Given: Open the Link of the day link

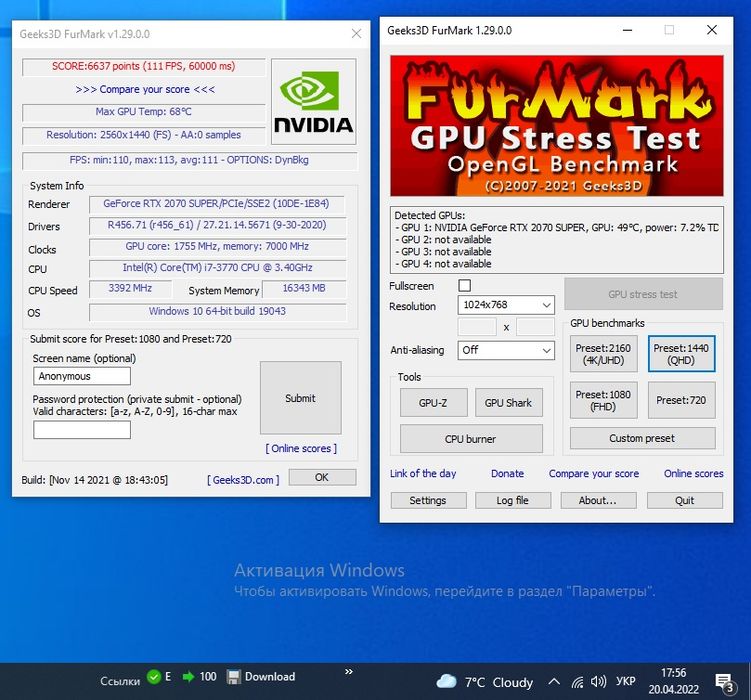Looking at the screenshot, I should [423, 473].
